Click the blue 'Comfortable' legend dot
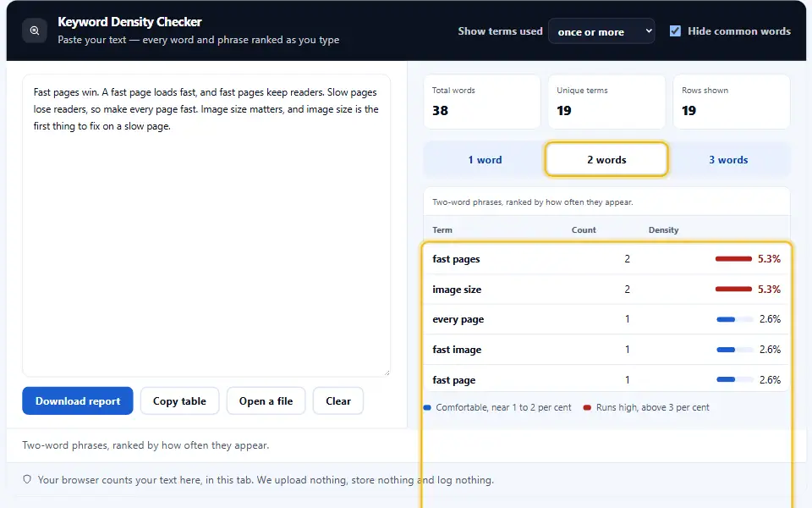This screenshot has width=812, height=508. coord(427,407)
